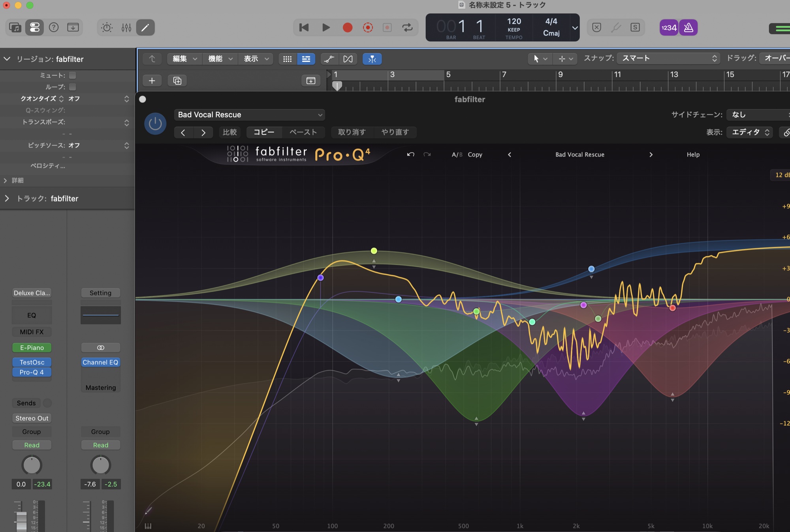
Task: Open Quick Help question mark icon
Action: [54, 28]
